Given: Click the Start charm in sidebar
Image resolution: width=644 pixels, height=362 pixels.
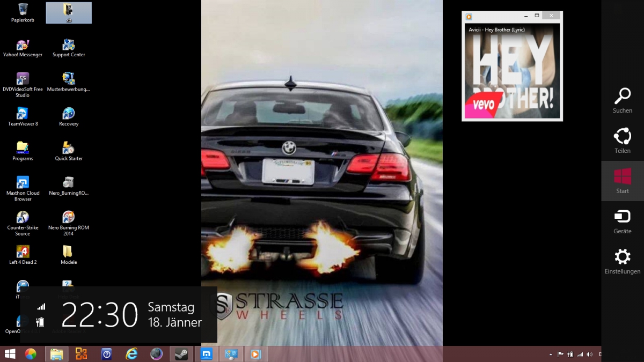Looking at the screenshot, I should click(x=623, y=181).
